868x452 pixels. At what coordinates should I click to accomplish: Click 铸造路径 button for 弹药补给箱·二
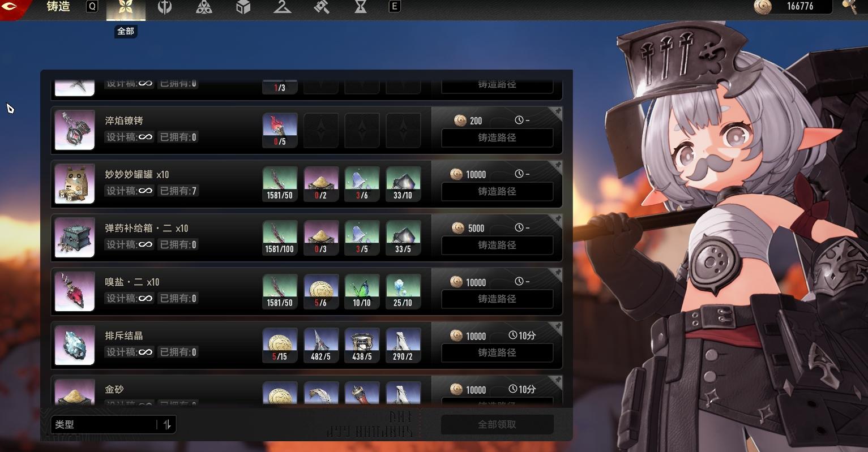[497, 245]
